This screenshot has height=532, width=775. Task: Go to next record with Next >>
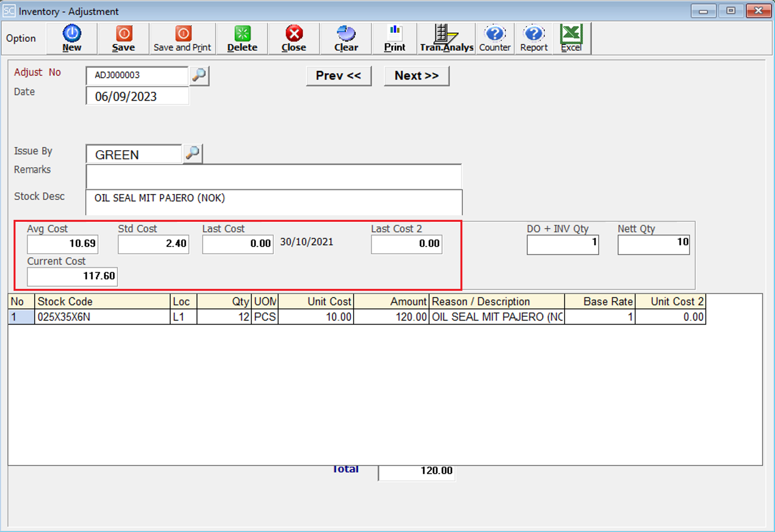click(x=417, y=76)
